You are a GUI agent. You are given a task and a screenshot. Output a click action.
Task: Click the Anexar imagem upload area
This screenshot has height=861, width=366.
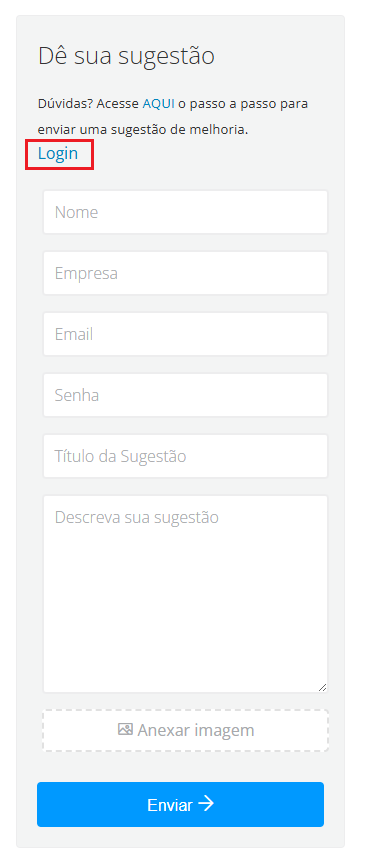tap(185, 730)
